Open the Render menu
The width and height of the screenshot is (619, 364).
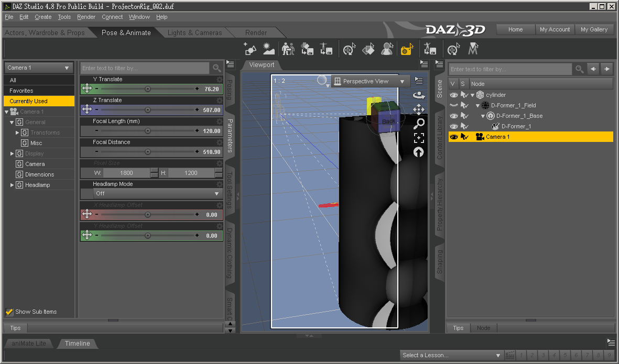click(86, 17)
